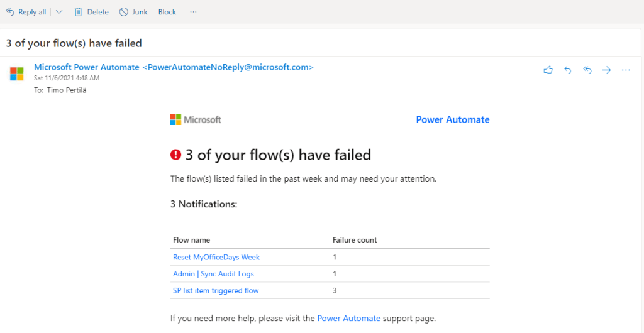
Task: Open the Reset MyOfficeDays Week flow link
Action: pos(216,257)
